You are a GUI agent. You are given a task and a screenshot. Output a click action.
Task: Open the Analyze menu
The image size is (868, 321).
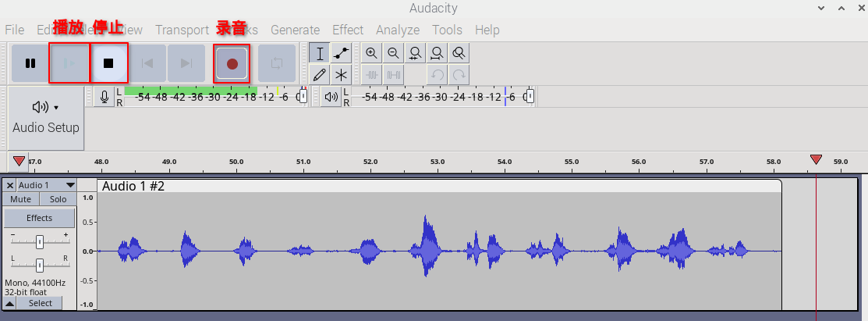coord(398,30)
